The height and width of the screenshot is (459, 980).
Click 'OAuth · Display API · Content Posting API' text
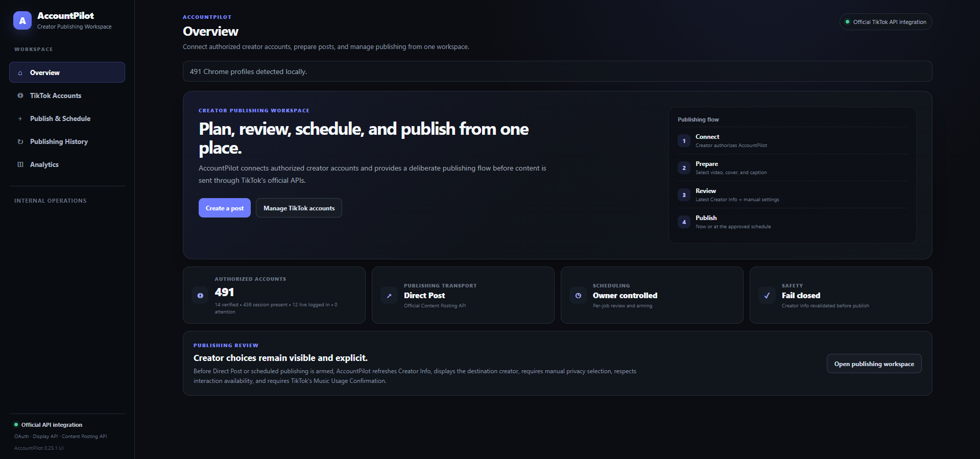(x=61, y=437)
